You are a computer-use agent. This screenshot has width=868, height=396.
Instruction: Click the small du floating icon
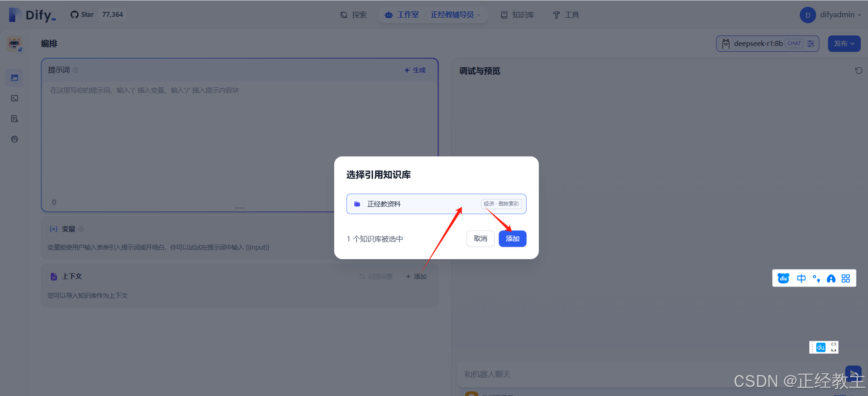(x=821, y=347)
